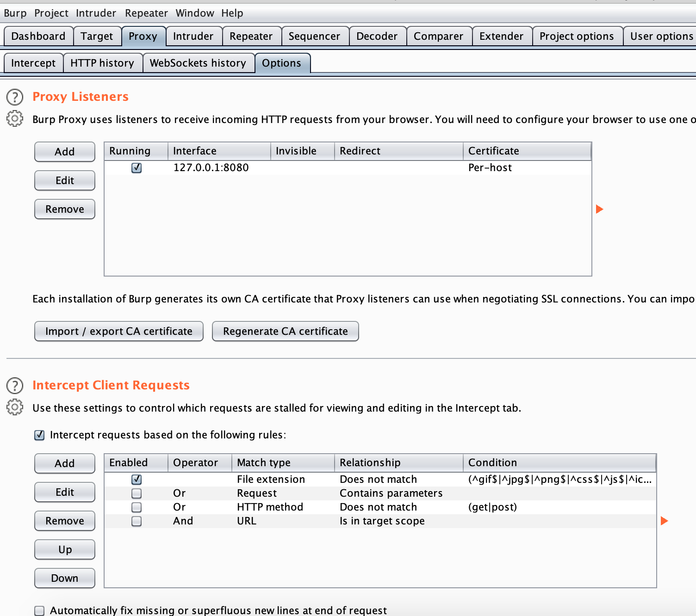Click the Certificate column header
This screenshot has height=616, width=696.
527,151
